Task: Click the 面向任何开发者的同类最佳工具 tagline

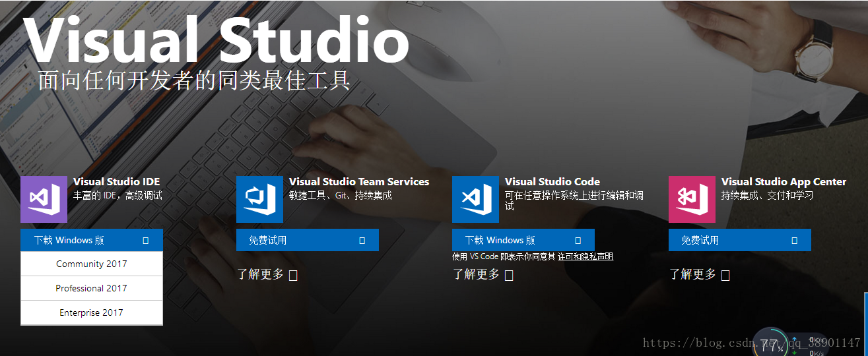Action: pyautogui.click(x=194, y=80)
